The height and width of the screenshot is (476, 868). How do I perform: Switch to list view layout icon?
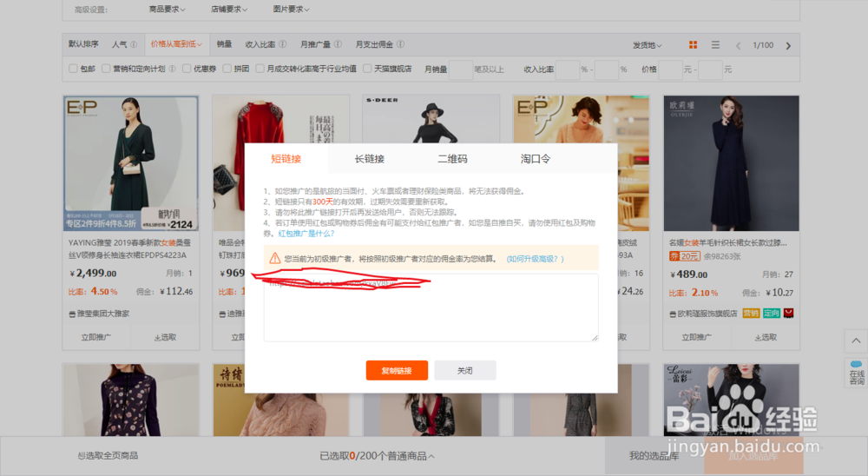[715, 45]
